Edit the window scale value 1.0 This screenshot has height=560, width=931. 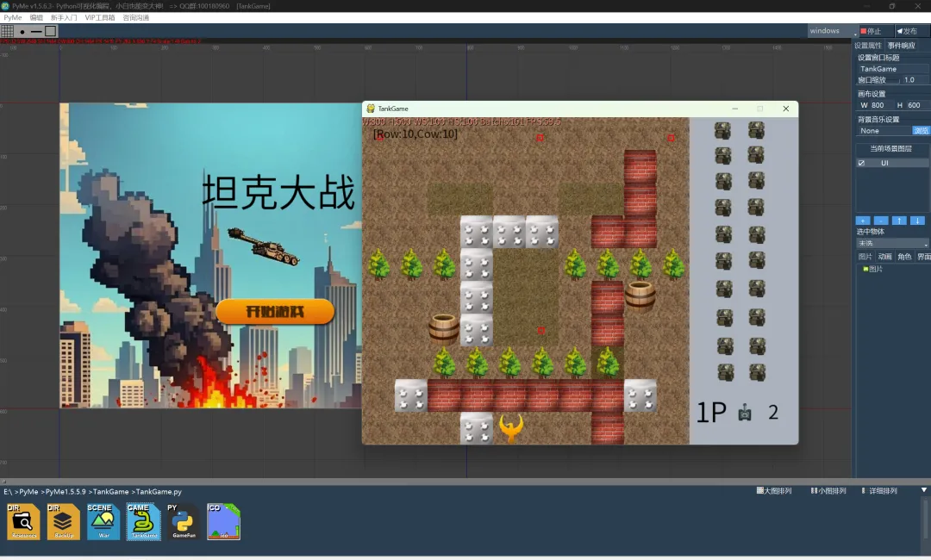(x=915, y=80)
